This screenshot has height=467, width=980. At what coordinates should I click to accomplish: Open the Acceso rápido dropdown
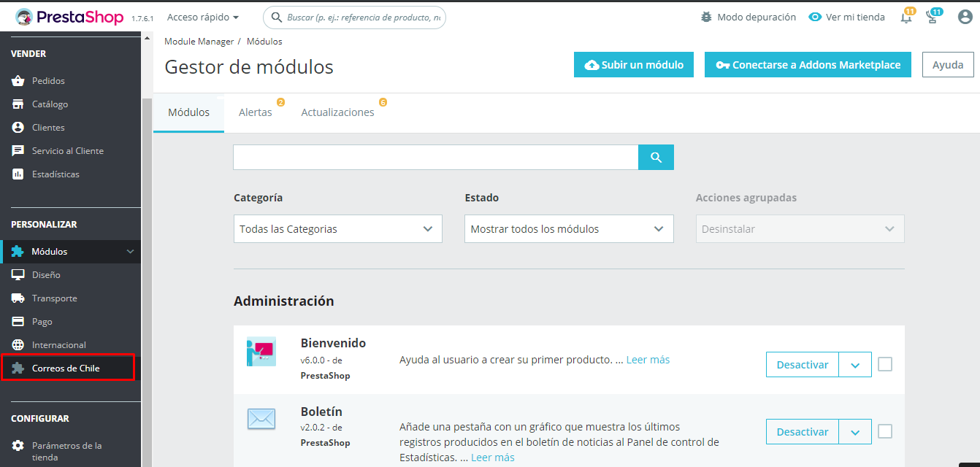203,17
